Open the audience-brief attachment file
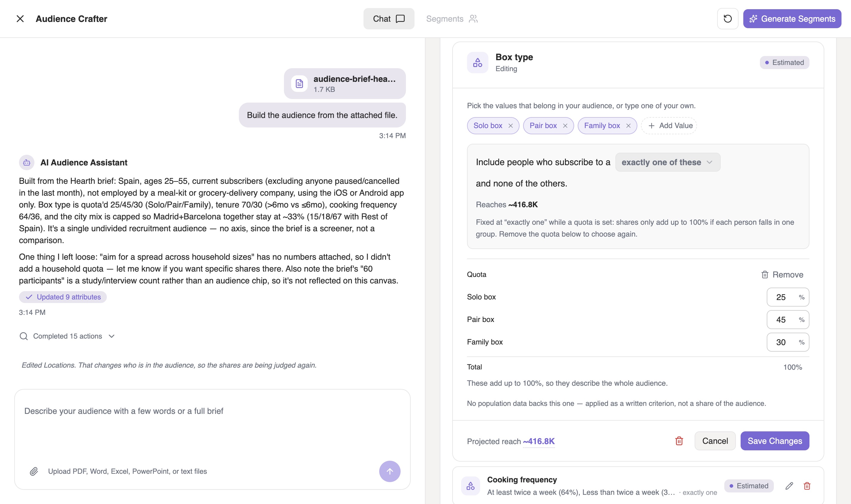 [x=344, y=84]
